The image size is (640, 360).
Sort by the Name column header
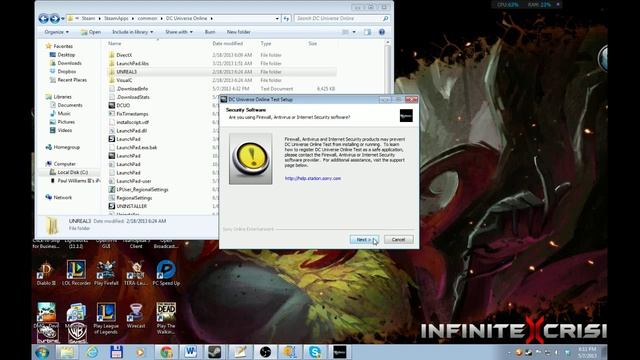pos(115,43)
